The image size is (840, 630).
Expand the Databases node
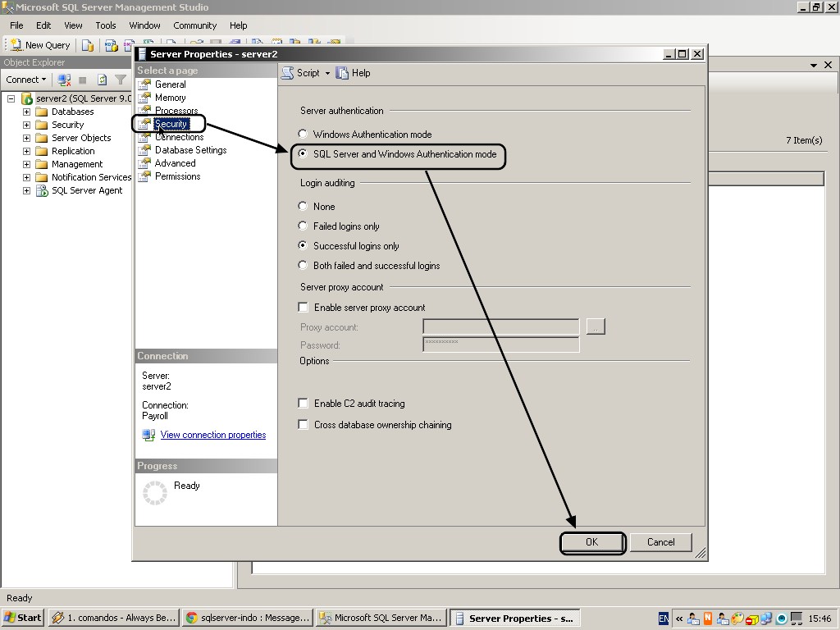(x=26, y=112)
